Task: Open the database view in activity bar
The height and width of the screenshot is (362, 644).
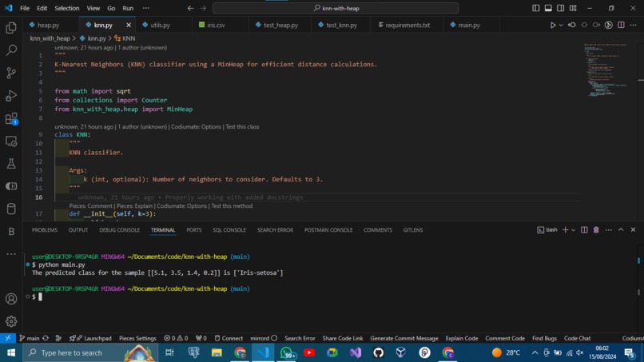Action: point(11,209)
